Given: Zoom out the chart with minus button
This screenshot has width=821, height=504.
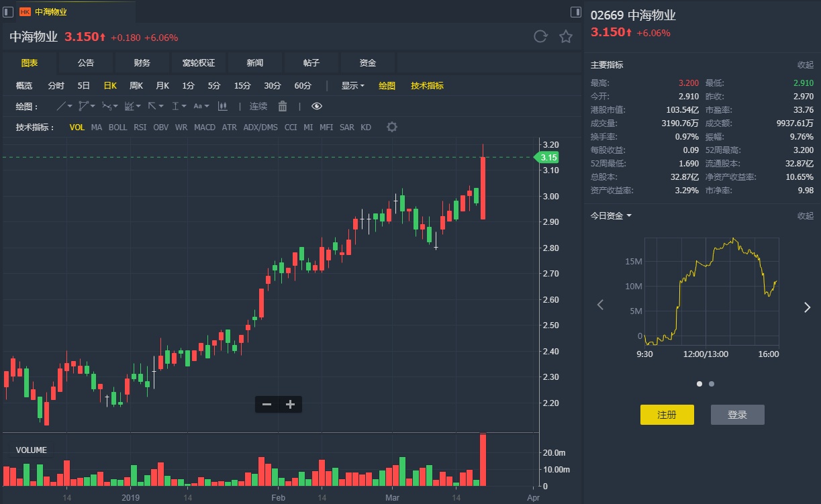Looking at the screenshot, I should 267,404.
